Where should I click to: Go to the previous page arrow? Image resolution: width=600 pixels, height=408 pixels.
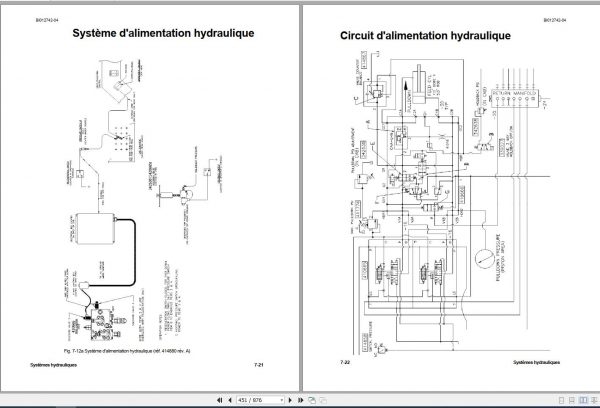point(230,400)
